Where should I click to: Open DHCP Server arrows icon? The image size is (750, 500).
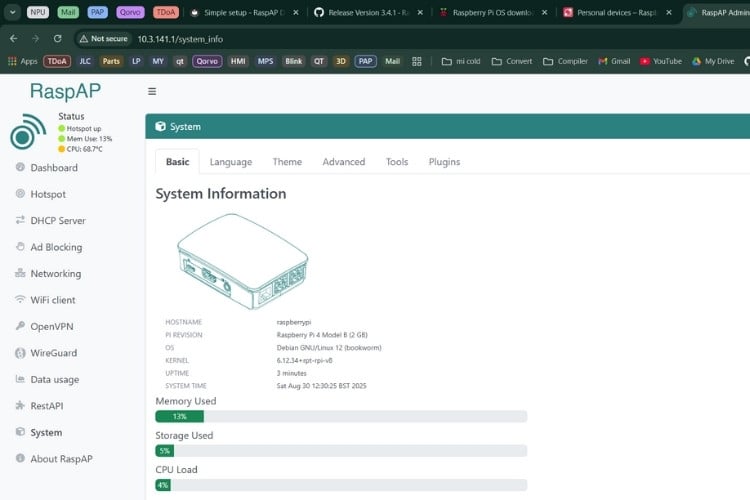(x=20, y=220)
